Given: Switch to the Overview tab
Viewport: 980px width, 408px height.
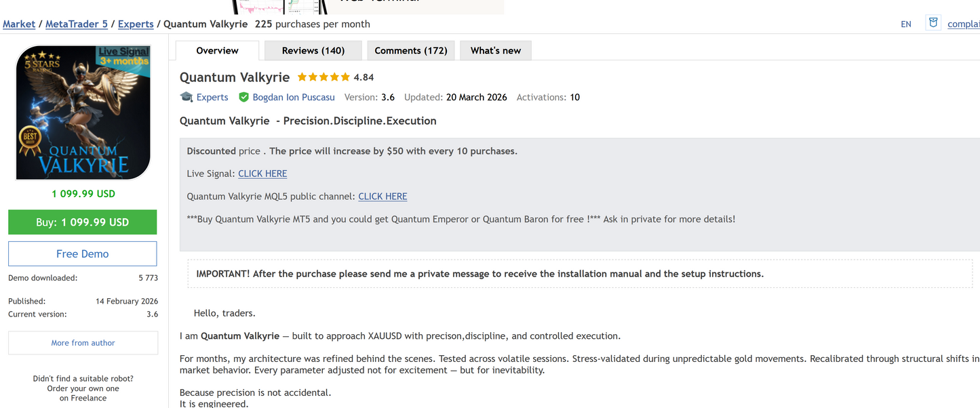Looking at the screenshot, I should [x=217, y=51].
